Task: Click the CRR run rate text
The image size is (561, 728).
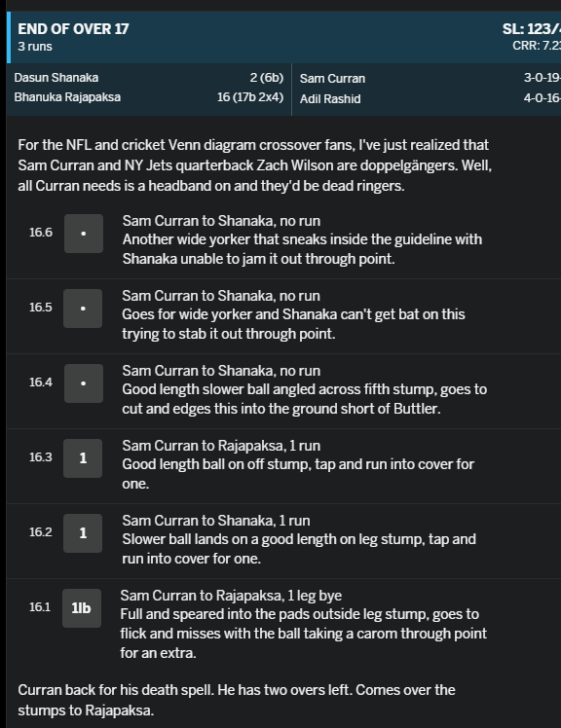Action: tap(537, 46)
